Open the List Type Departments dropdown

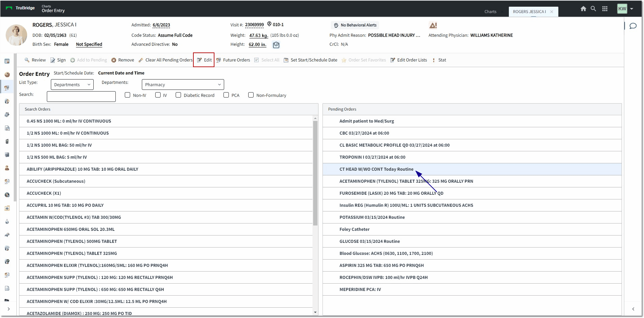coord(72,85)
